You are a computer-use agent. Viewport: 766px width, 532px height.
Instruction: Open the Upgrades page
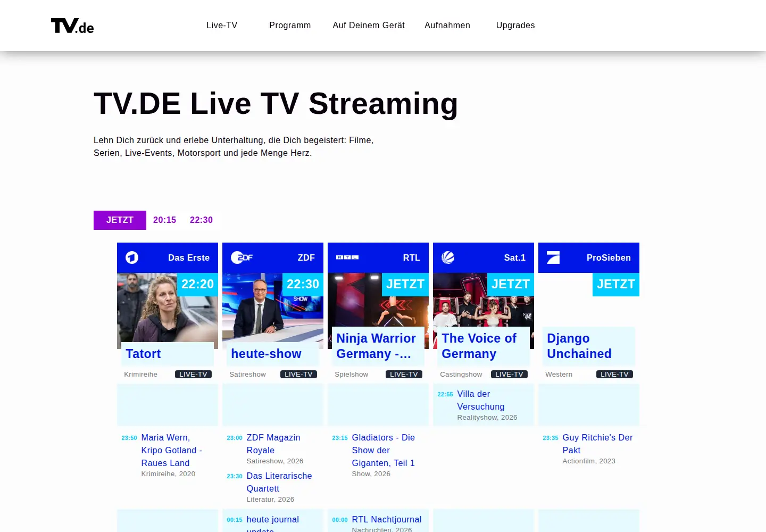(515, 26)
